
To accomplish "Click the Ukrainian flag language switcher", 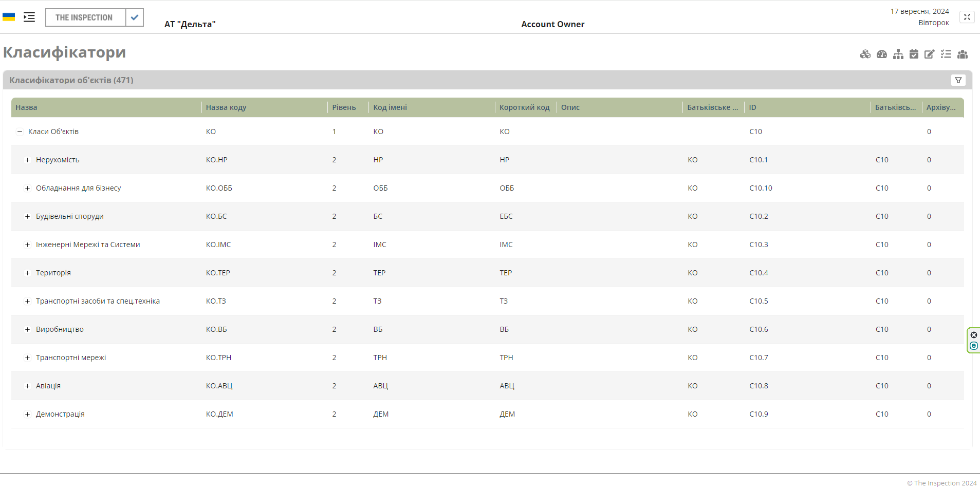I will pos(9,17).
